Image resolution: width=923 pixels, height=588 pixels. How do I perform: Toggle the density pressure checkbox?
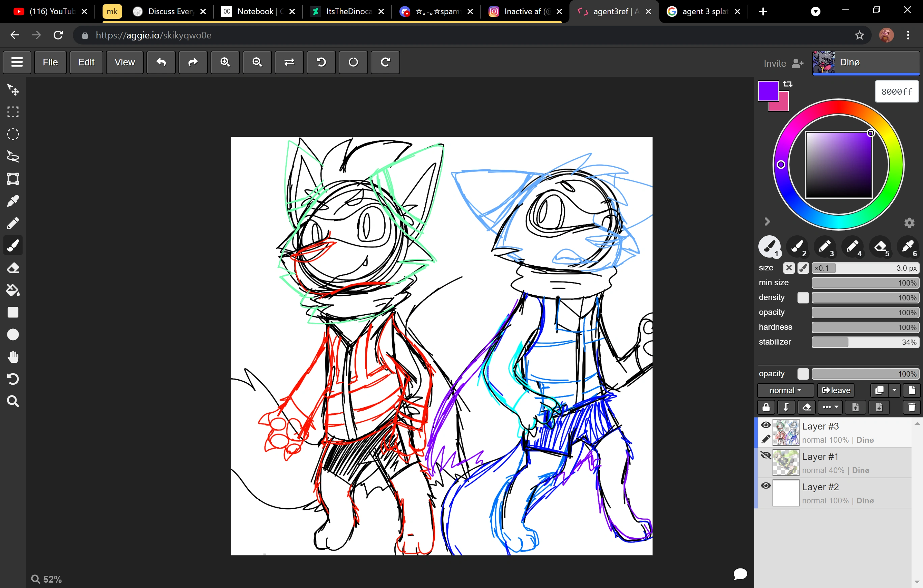[x=803, y=298]
